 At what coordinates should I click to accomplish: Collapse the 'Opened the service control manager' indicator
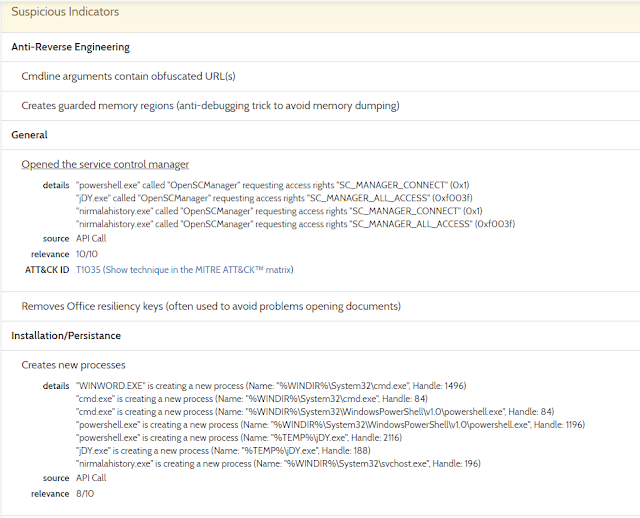(105, 164)
